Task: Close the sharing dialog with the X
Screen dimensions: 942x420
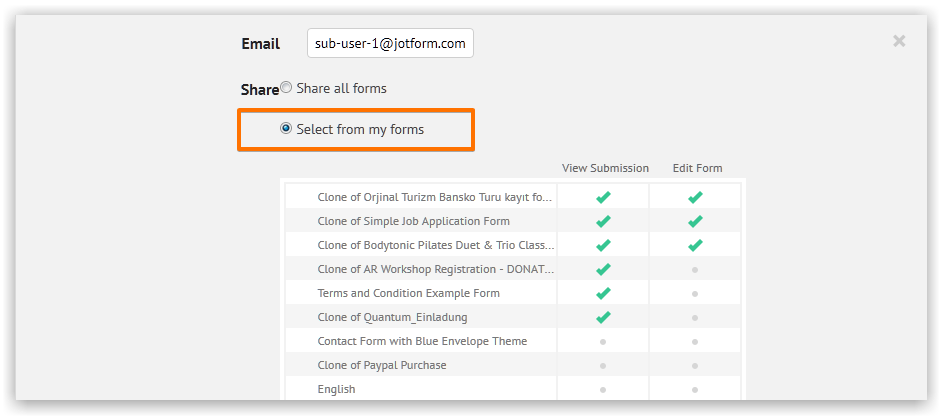Action: point(899,41)
